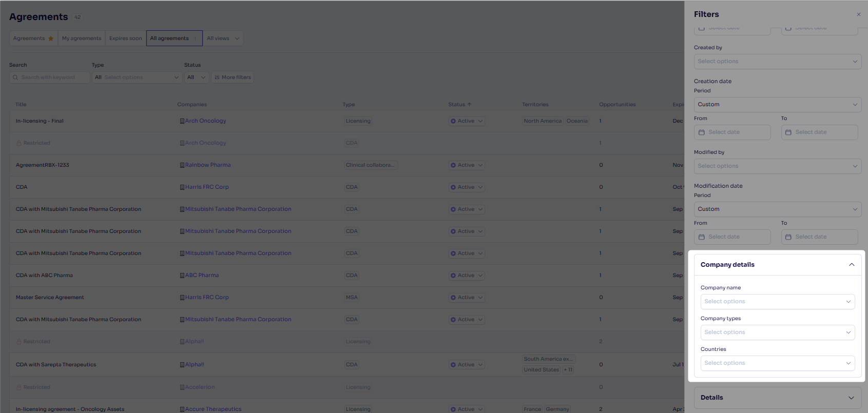Open status dropdown for In-licensing - Final row
Viewport: 868px width, 413px height.
point(467,121)
